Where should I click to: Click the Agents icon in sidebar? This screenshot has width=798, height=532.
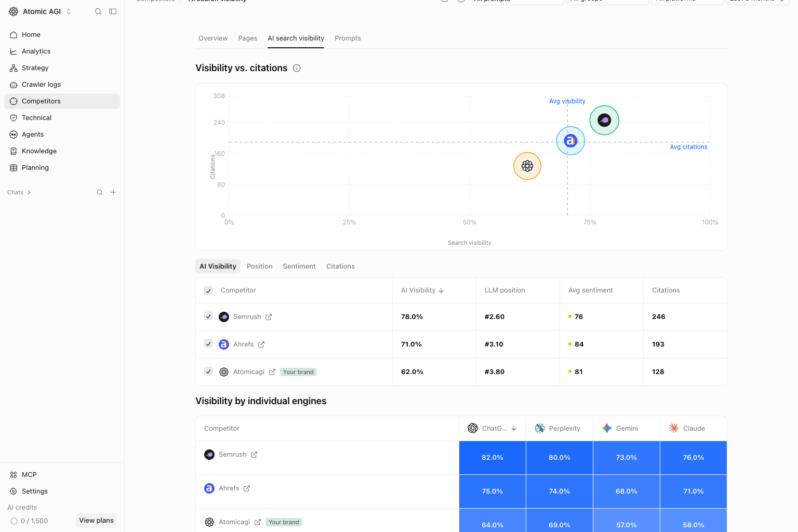point(14,135)
